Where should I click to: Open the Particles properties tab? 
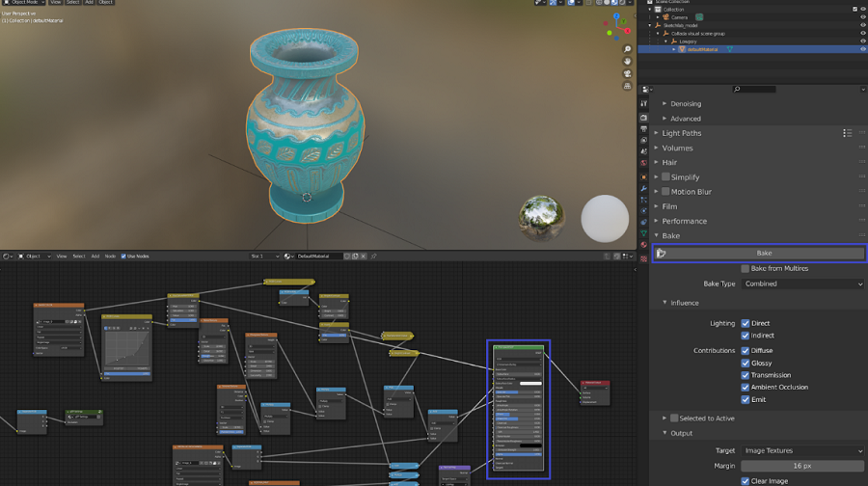coord(643,200)
